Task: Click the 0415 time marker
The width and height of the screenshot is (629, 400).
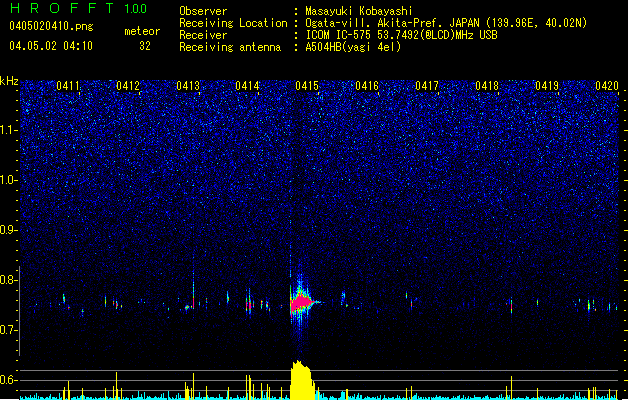Action: click(x=307, y=86)
